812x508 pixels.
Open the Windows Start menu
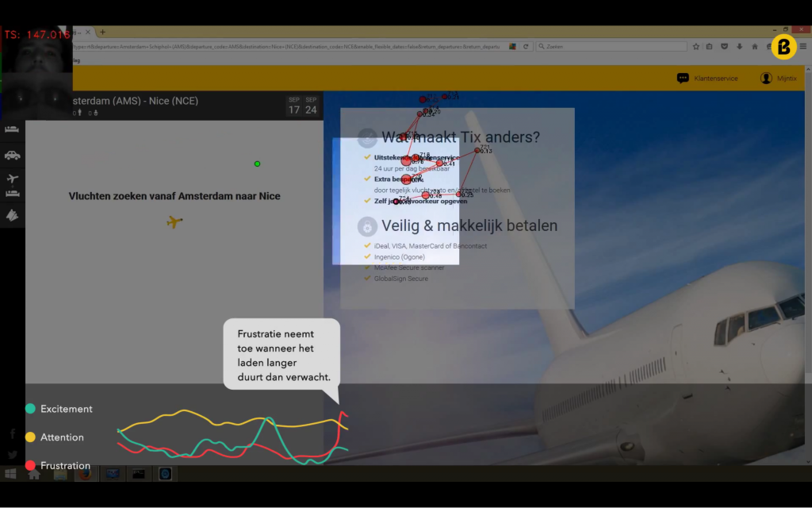pyautogui.click(x=10, y=474)
